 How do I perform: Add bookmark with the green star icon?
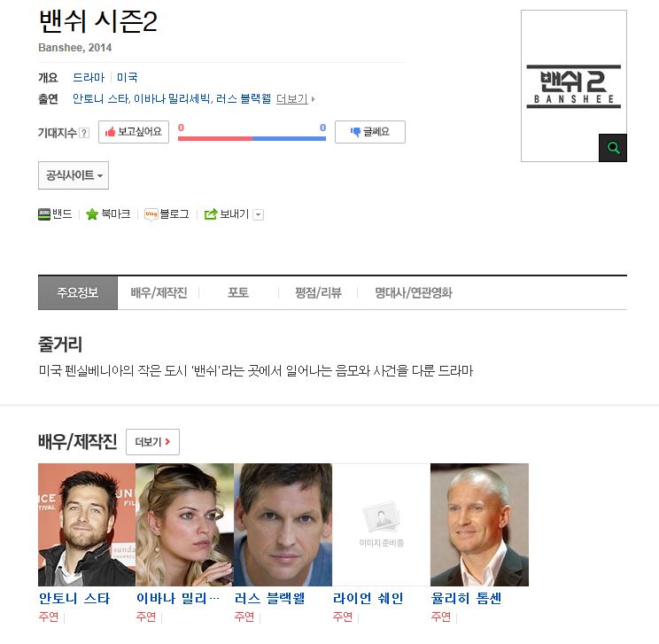click(92, 214)
